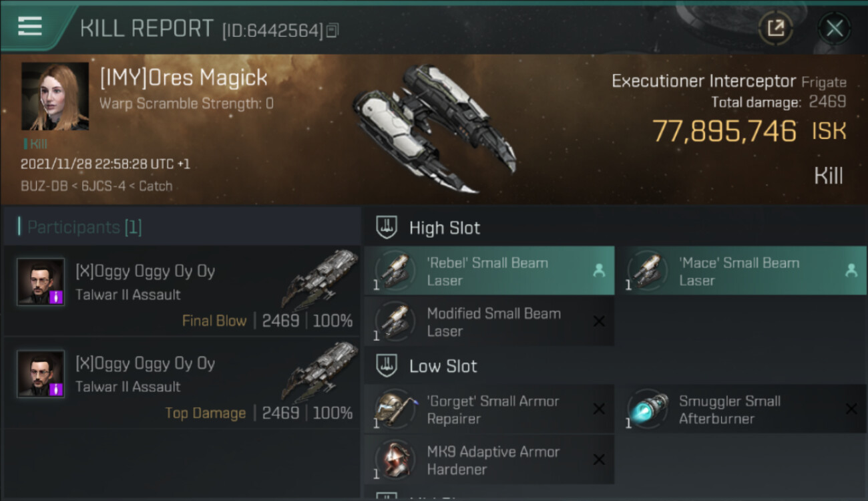Image resolution: width=868 pixels, height=501 pixels.
Task: Click the MK9 Adaptive Armor Hardener icon
Action: (395, 460)
